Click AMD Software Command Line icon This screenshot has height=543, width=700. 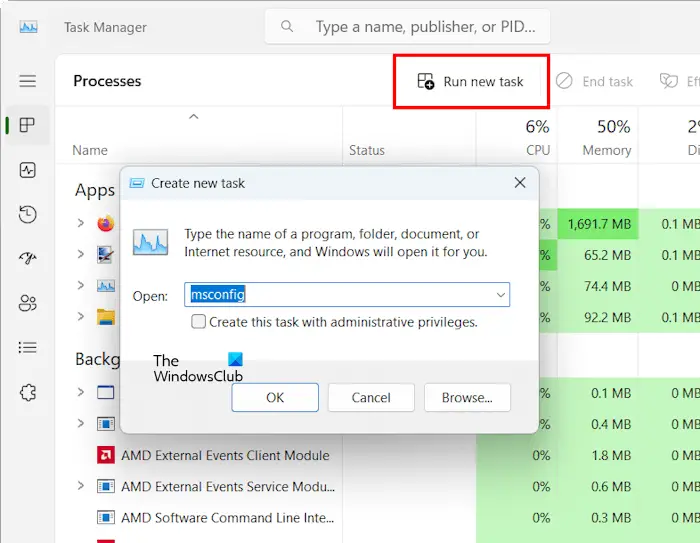106,518
